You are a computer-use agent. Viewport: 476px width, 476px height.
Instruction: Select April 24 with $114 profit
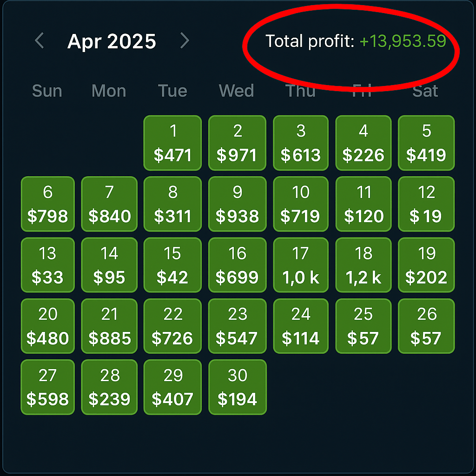tap(301, 326)
